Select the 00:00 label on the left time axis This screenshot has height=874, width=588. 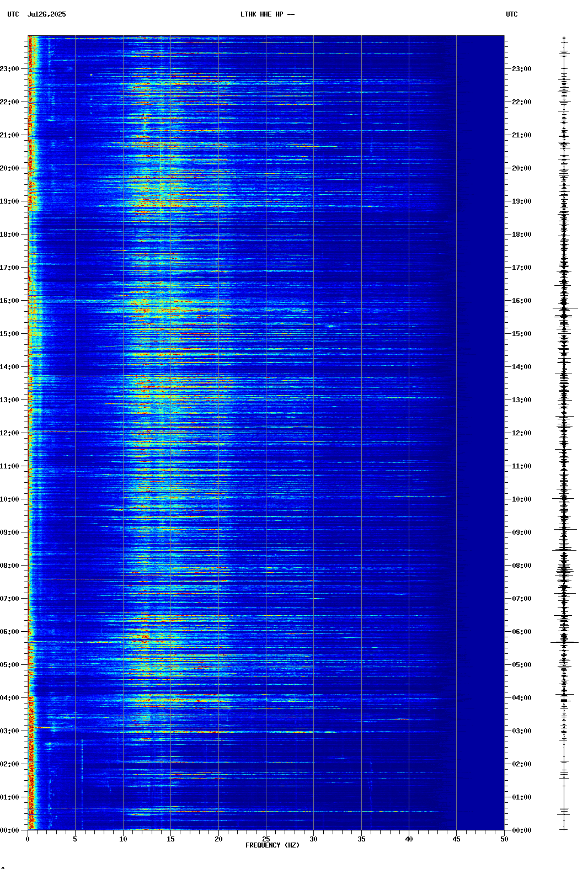(x=9, y=830)
